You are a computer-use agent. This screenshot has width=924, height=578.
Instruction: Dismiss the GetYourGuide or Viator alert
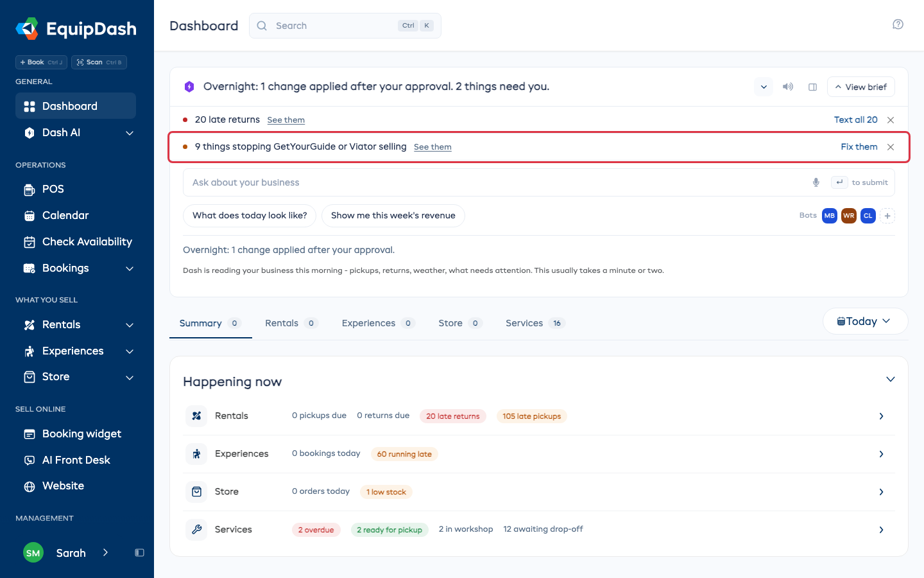tap(891, 147)
